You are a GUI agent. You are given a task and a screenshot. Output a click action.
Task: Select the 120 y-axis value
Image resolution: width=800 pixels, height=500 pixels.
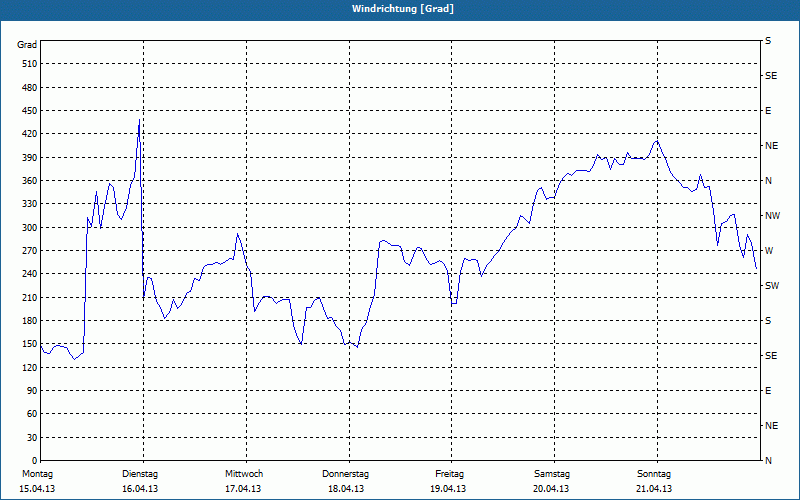click(x=30, y=367)
